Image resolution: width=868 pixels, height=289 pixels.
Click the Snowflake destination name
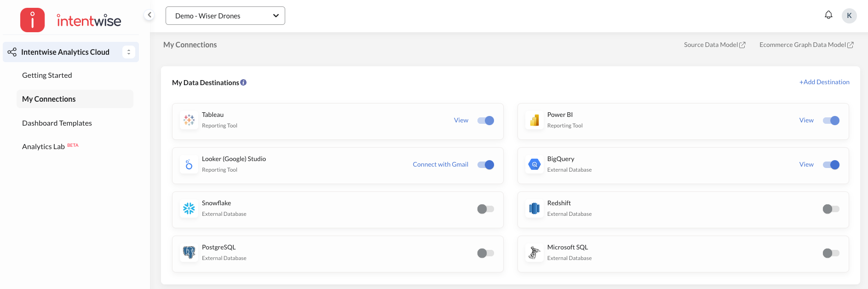coord(216,203)
